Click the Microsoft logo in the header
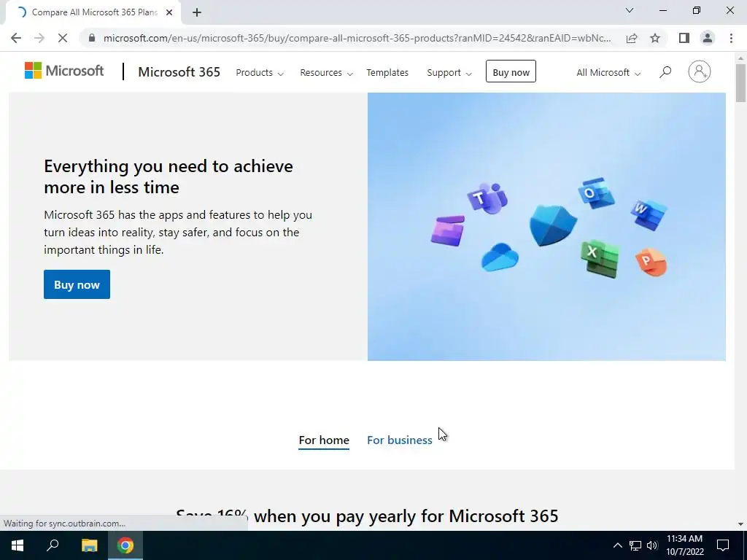Screen dimensions: 747x560 point(64,71)
